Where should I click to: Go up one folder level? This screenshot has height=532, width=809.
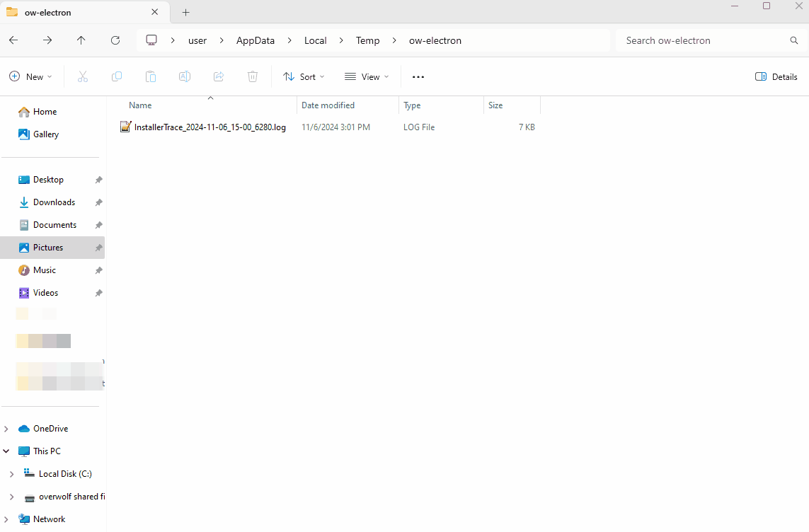tap(81, 40)
